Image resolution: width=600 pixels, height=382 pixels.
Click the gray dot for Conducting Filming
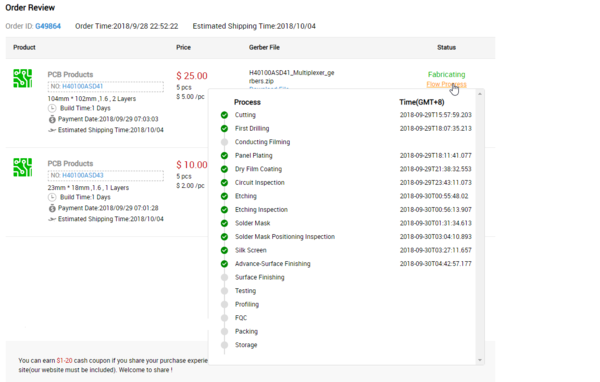coord(224,142)
